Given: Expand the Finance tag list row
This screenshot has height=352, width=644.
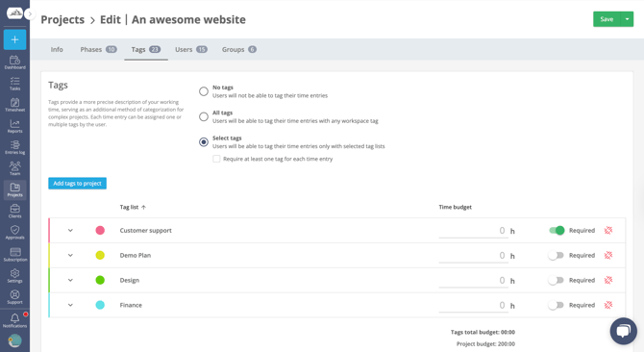Looking at the screenshot, I should point(70,305).
